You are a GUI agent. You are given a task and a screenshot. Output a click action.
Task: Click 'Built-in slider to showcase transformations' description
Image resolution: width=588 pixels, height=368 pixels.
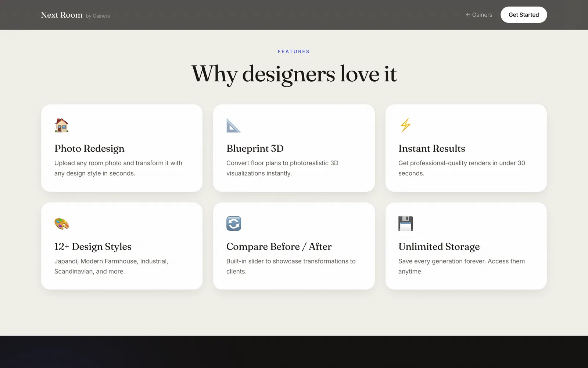coord(291,266)
